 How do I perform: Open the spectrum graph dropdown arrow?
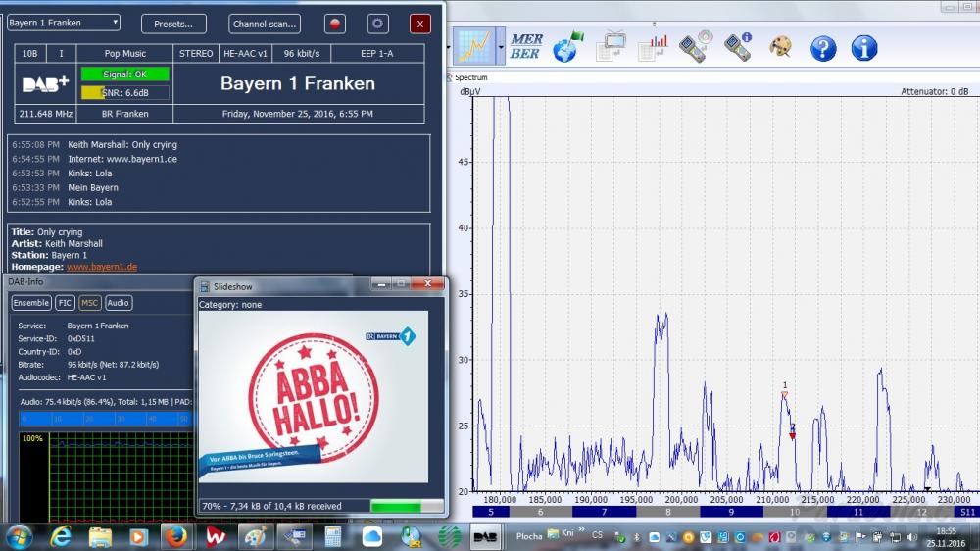pos(501,47)
